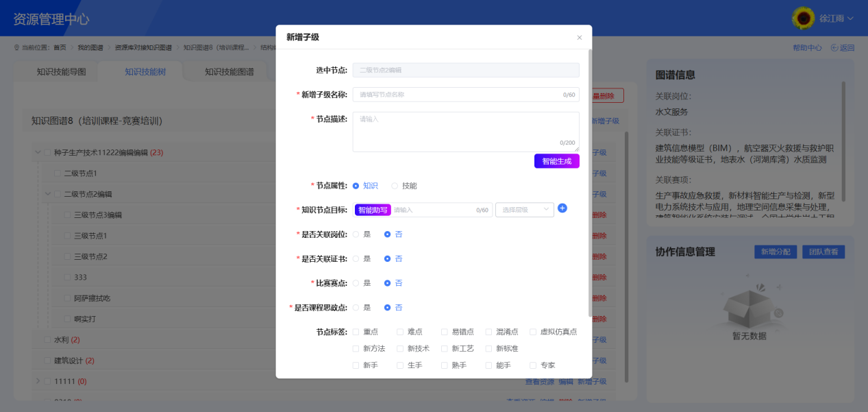868x412 pixels.
Task: Click the purple 智能生成 AI generate button
Action: point(556,160)
